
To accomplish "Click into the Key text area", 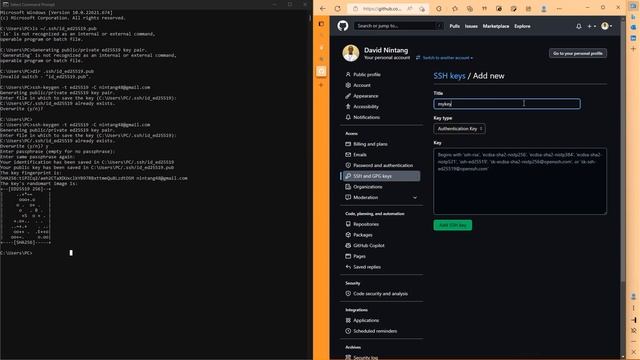I will (x=520, y=181).
